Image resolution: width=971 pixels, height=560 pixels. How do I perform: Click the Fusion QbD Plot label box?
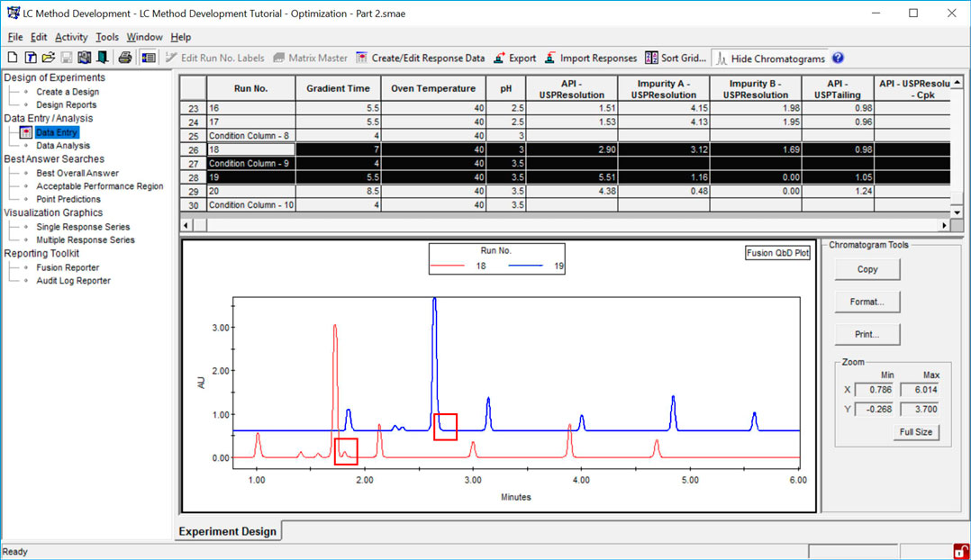(778, 253)
